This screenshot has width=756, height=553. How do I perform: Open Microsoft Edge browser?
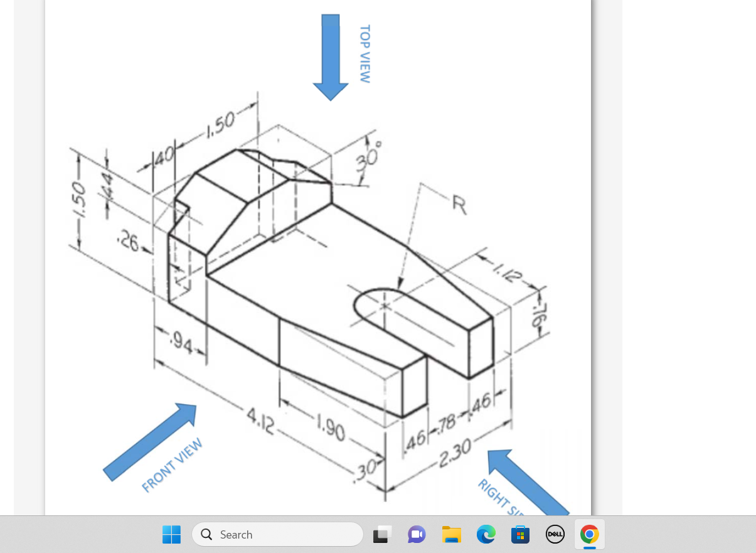tap(486, 534)
